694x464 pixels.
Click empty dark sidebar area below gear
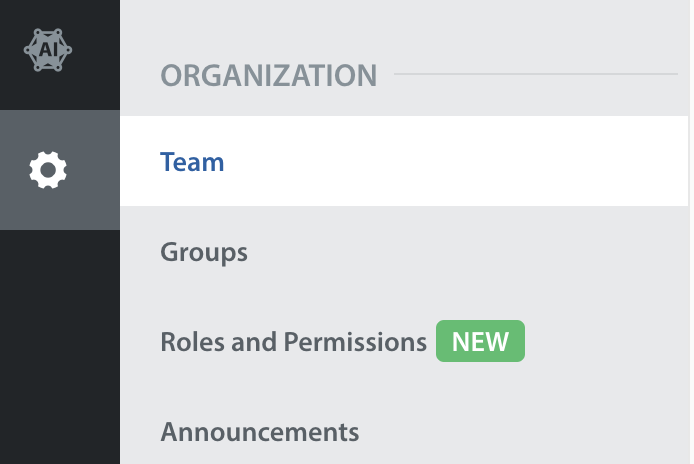tap(60, 345)
